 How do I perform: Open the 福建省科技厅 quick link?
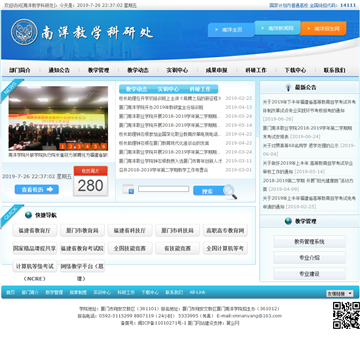point(130,230)
